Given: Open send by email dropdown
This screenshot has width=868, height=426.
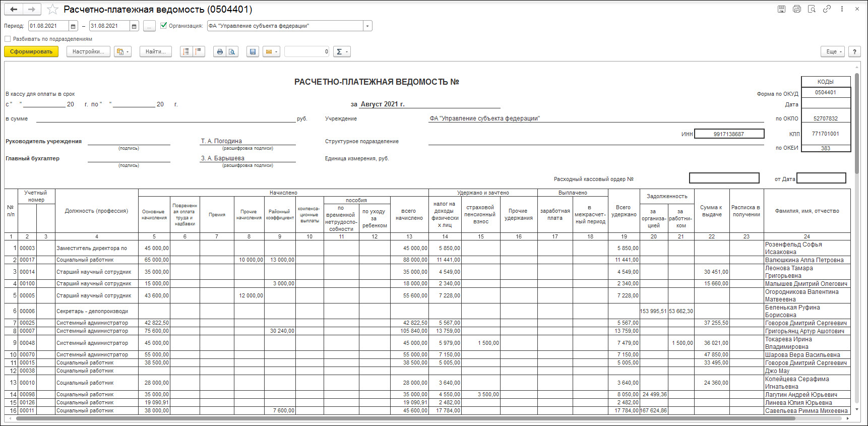Looking at the screenshot, I should pos(271,51).
